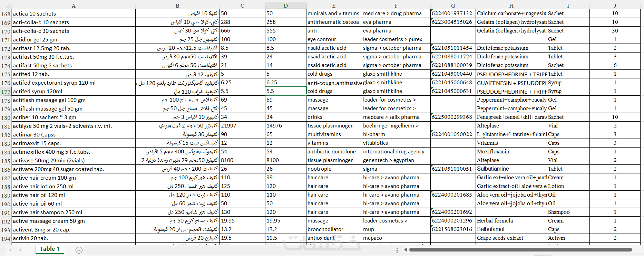Click cell "antirheumatic.osteoa"

pos(334,22)
